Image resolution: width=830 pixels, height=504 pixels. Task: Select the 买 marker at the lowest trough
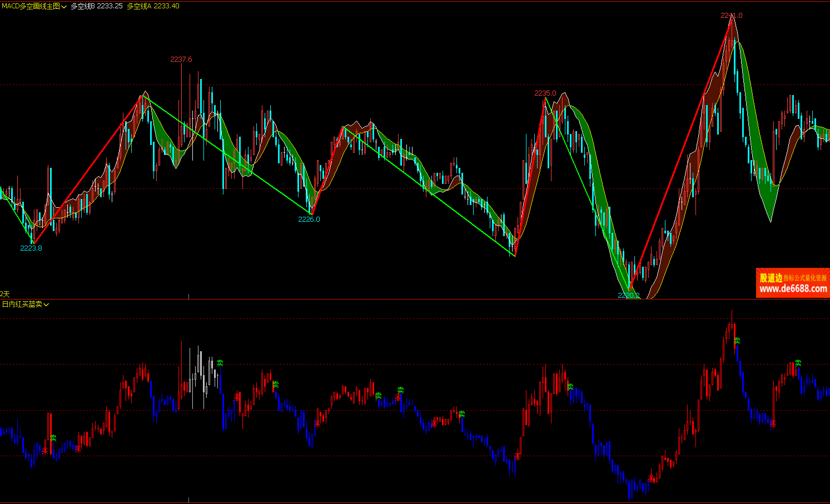(x=650, y=478)
